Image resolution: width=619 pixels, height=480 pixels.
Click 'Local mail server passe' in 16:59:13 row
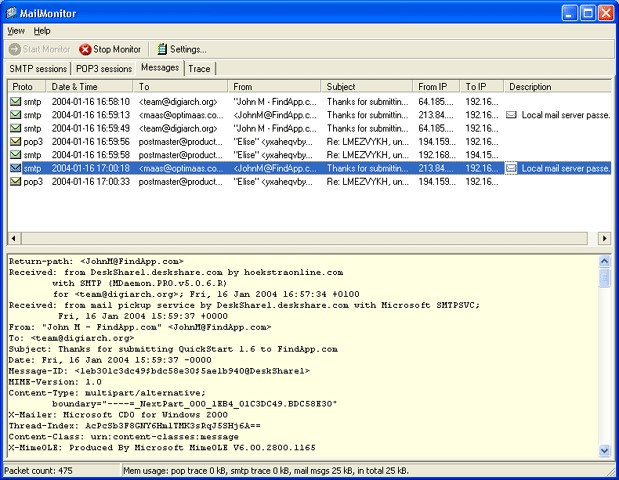pyautogui.click(x=566, y=115)
